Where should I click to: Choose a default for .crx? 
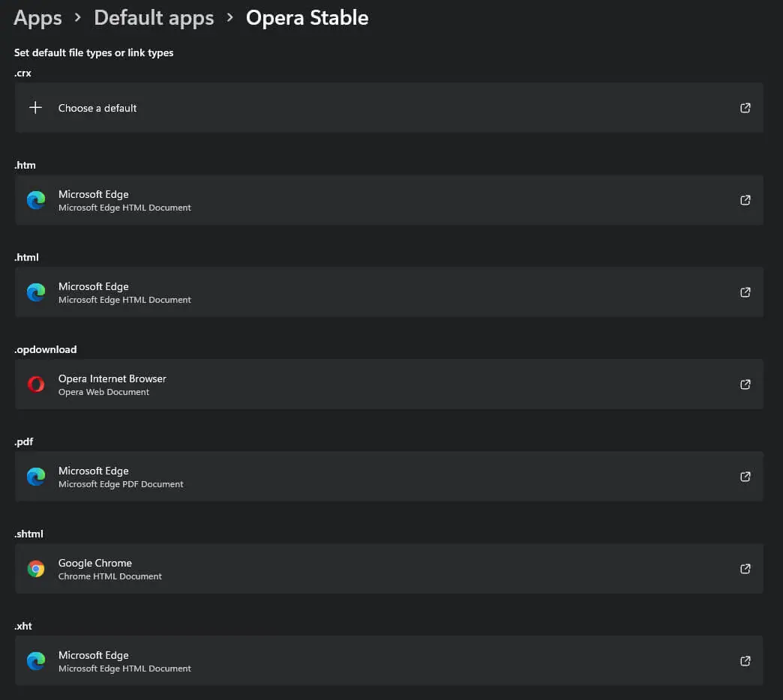(389, 108)
